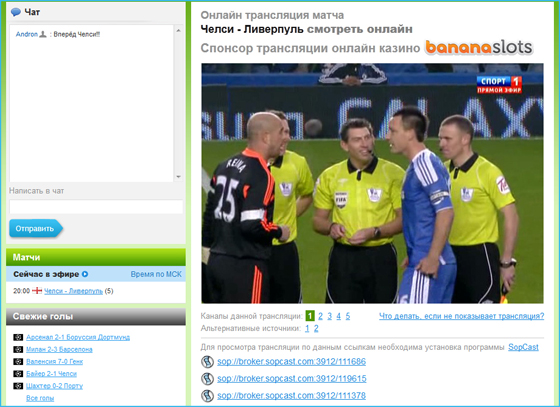
Task: Click the chat scrollbar up arrow
Action: [x=178, y=31]
